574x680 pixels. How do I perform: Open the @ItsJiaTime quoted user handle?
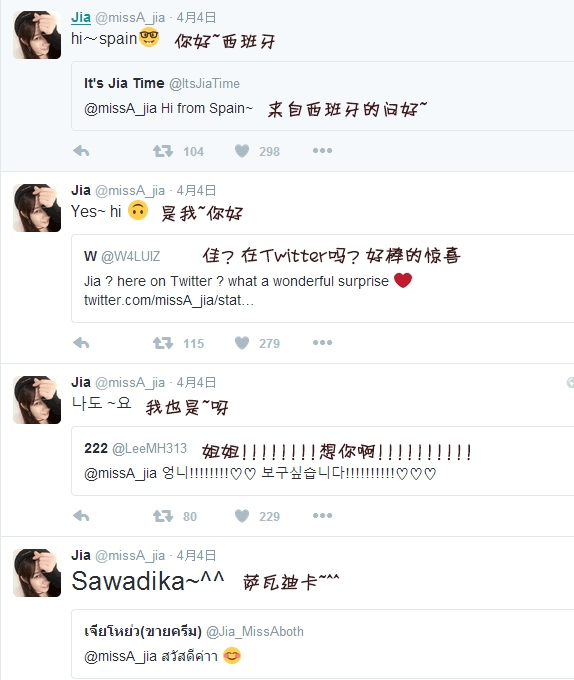pos(204,83)
